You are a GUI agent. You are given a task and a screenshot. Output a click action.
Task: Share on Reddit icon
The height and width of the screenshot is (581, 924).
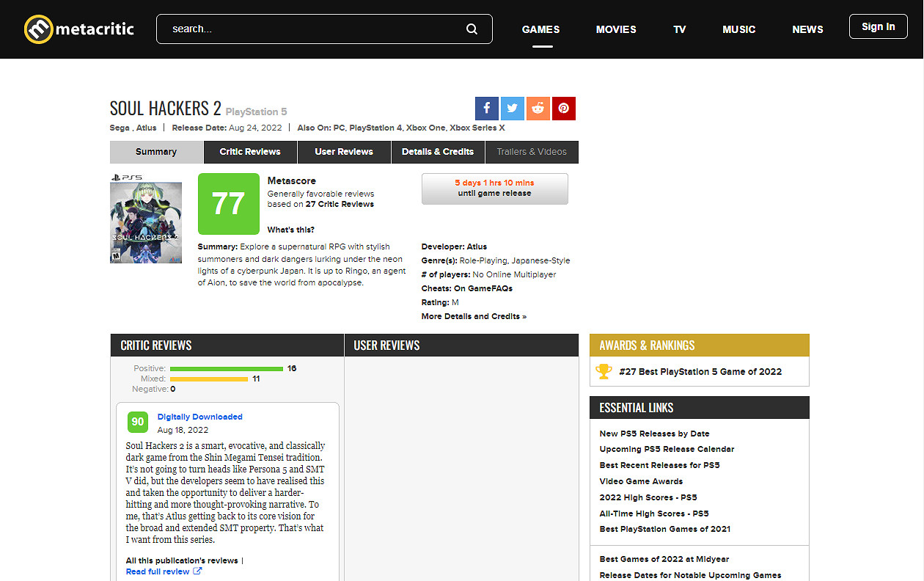(538, 109)
